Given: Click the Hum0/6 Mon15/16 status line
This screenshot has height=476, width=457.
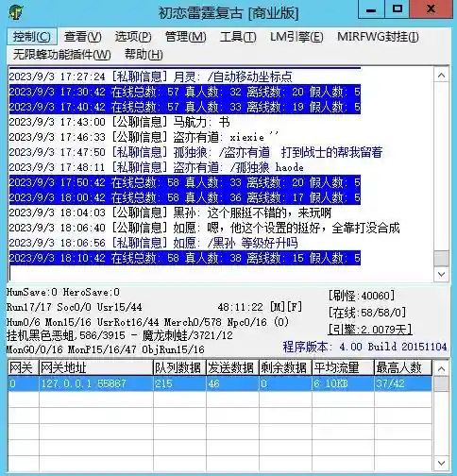Looking at the screenshot, I should (x=147, y=322).
